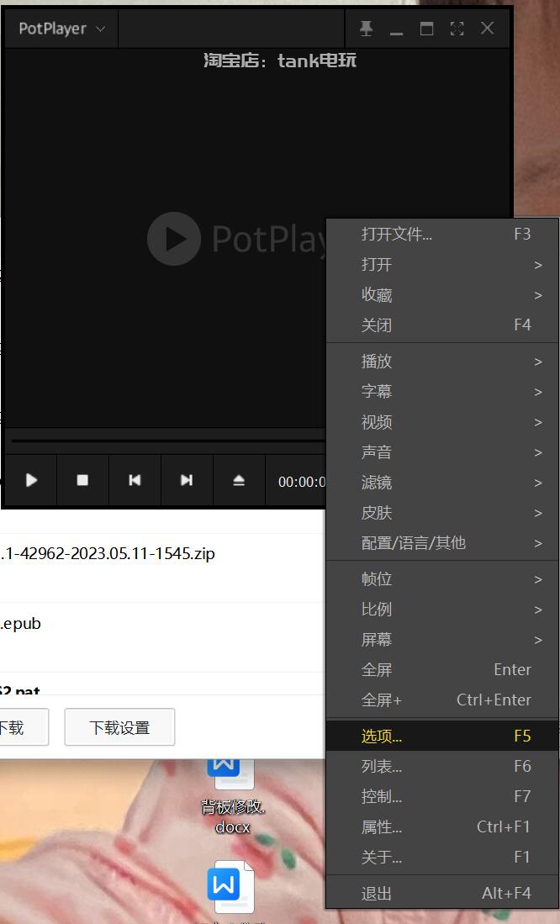
Task: Expand the 视频 submenu
Action: (442, 422)
